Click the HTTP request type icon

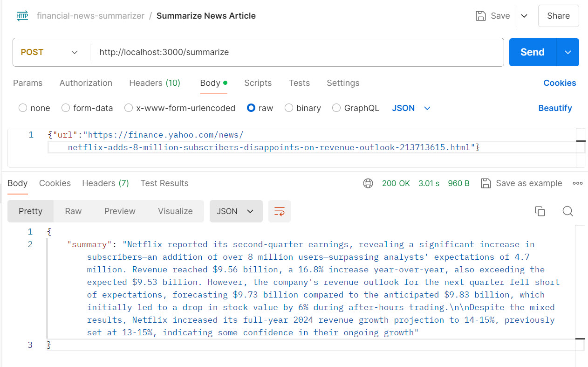tap(22, 16)
